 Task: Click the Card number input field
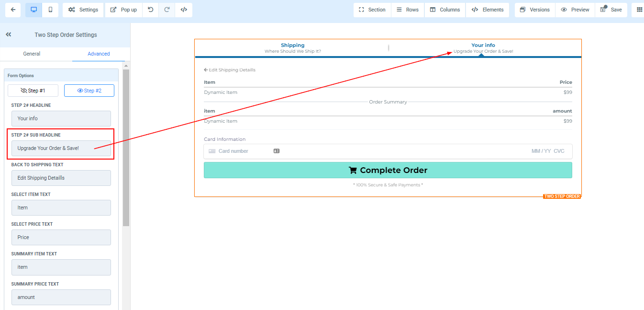[233, 151]
